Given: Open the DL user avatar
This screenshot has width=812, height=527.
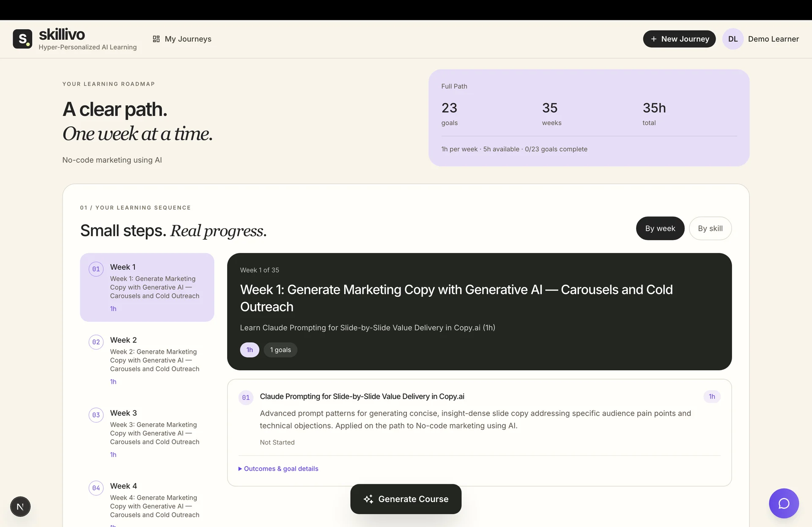Looking at the screenshot, I should tap(733, 39).
